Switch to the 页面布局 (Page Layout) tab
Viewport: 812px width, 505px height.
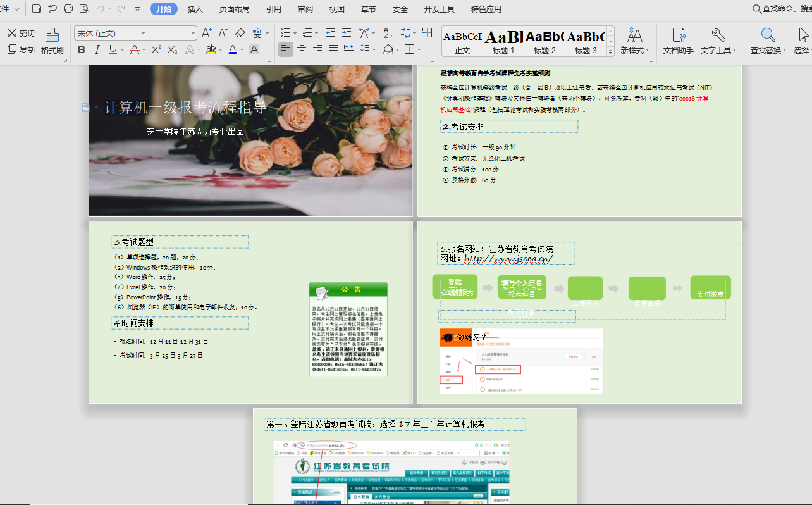point(234,9)
